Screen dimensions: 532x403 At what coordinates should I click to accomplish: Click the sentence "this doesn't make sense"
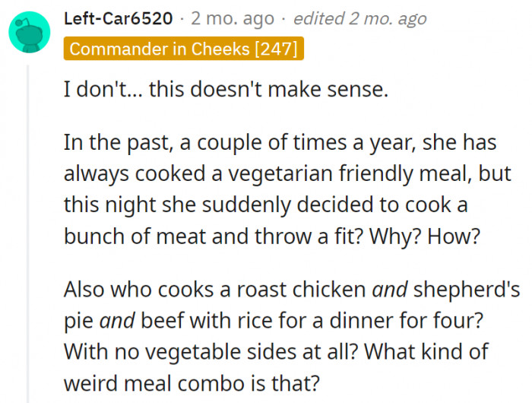[x=268, y=89]
